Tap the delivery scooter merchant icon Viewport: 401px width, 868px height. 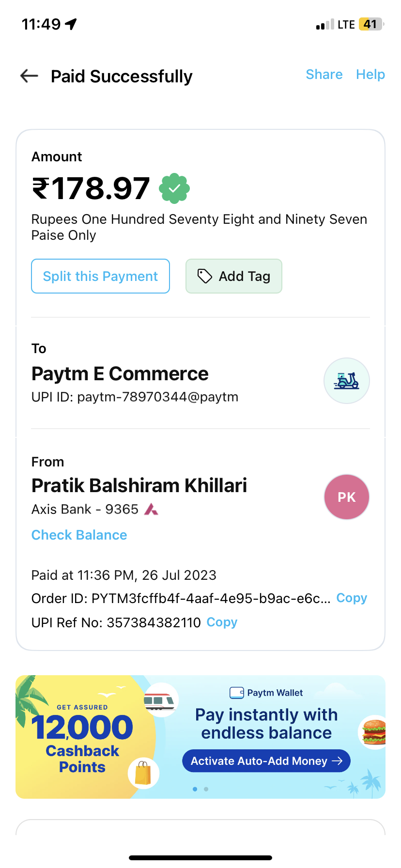(346, 381)
